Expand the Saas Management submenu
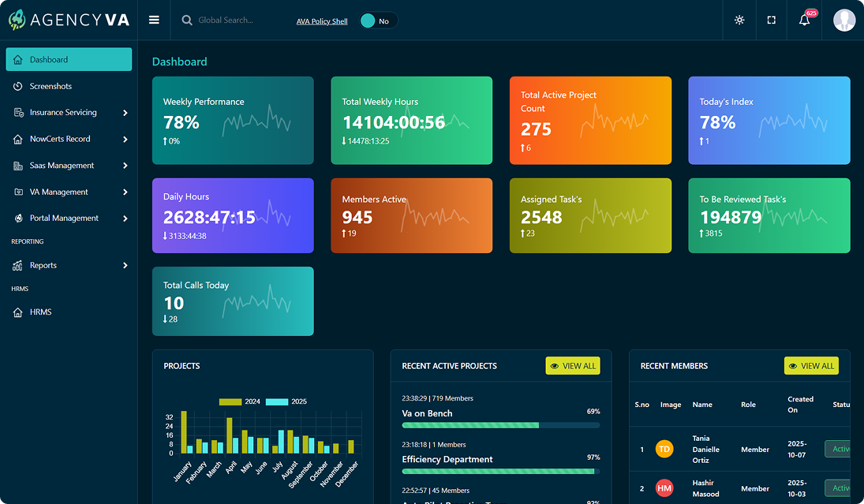Screen dimensions: 864x504 pos(125,166)
